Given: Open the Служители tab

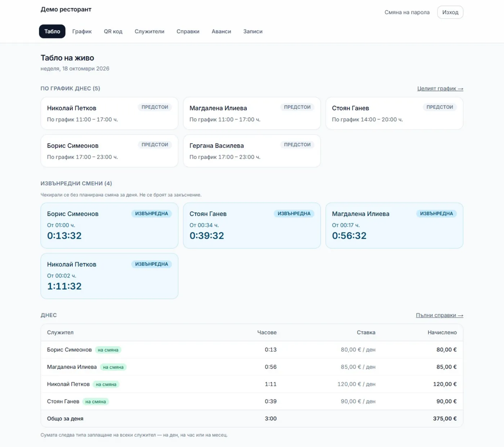Looking at the screenshot, I should click(149, 31).
